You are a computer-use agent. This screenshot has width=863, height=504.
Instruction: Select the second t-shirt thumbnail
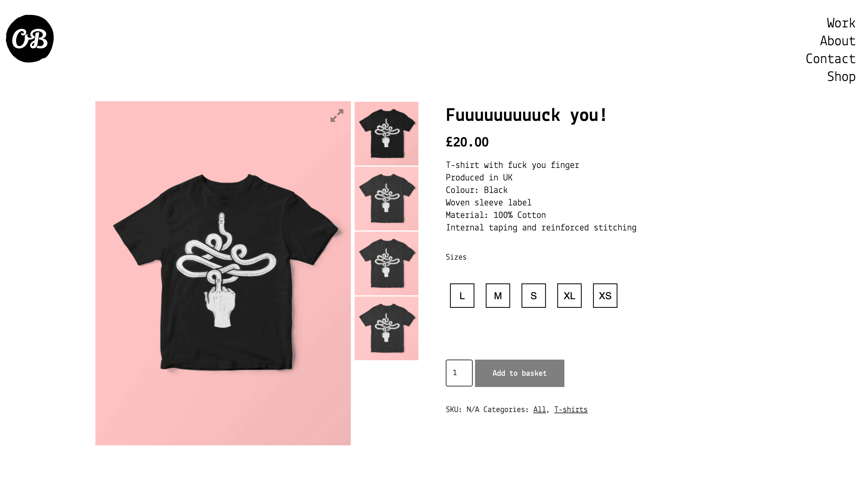click(x=386, y=199)
